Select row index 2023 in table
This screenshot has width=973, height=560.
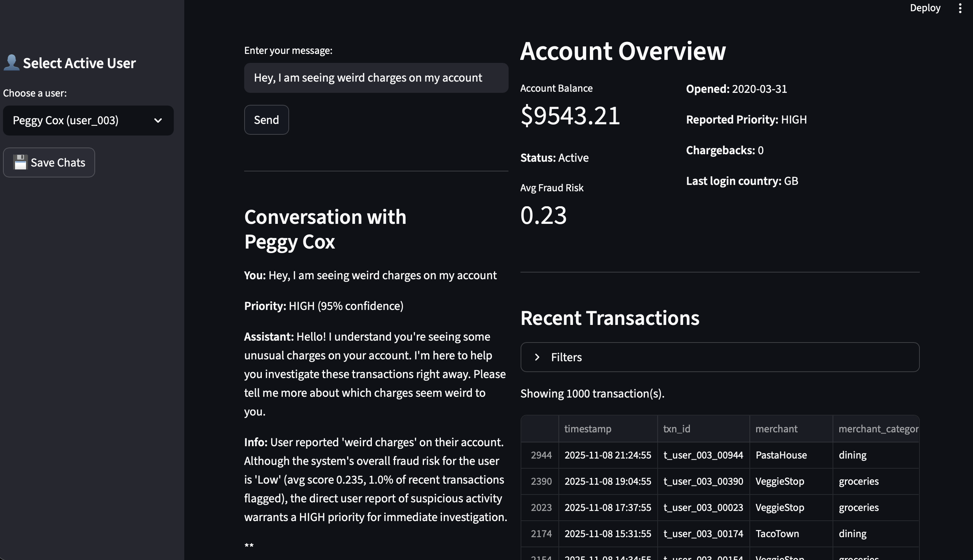pos(540,507)
